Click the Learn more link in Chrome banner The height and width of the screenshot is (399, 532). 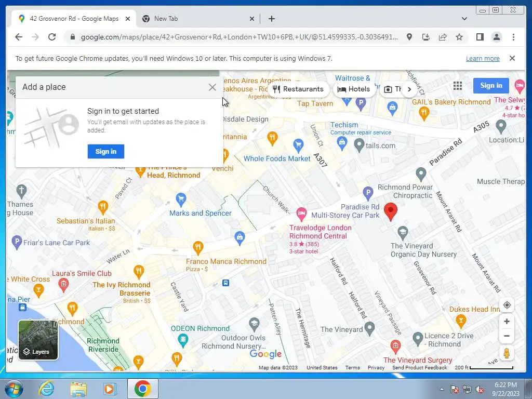483,58
